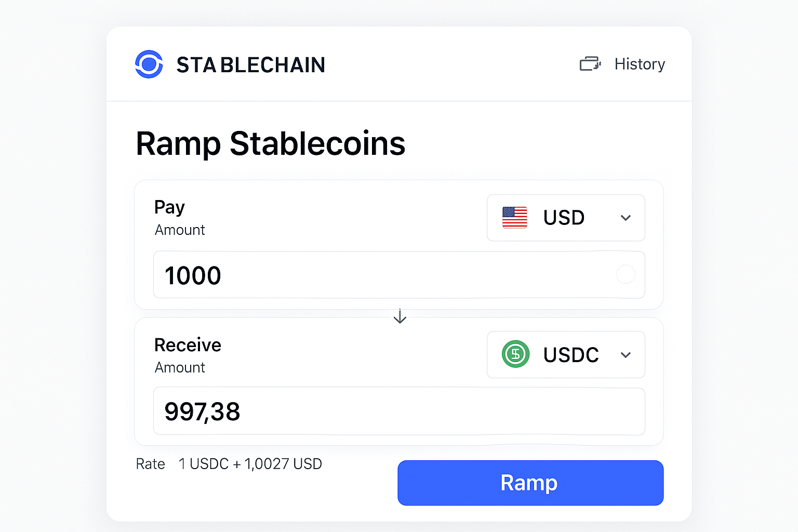Click the American flag icon next to USD
798x532 pixels.
[x=515, y=218]
